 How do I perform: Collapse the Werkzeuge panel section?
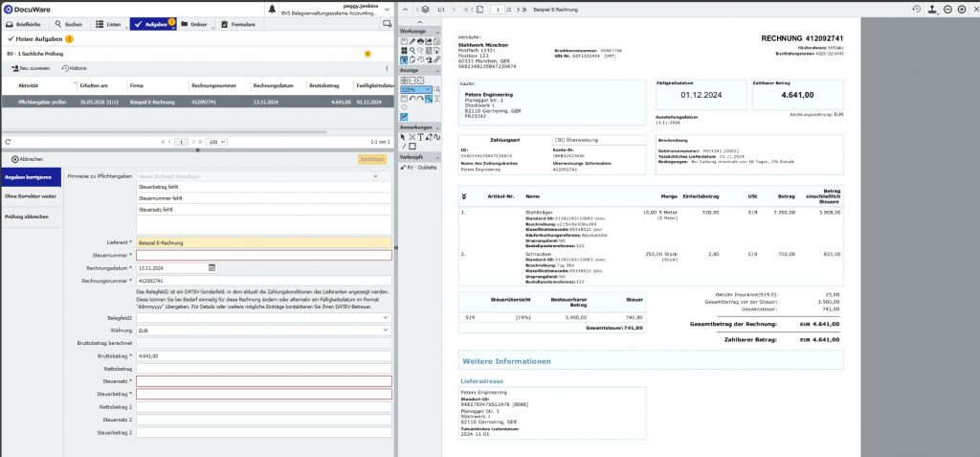coord(437,32)
